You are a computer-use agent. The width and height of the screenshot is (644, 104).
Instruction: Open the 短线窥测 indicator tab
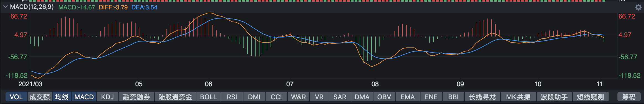(590, 97)
